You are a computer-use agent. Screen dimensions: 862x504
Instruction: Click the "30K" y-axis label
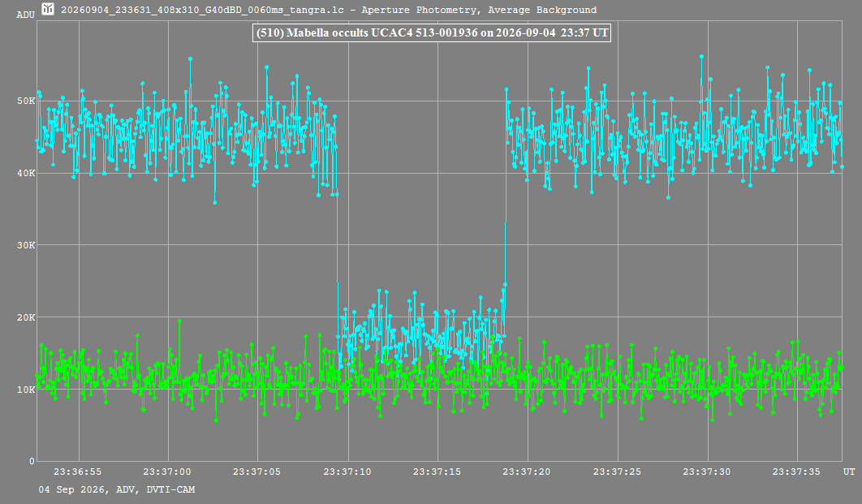[x=26, y=245]
